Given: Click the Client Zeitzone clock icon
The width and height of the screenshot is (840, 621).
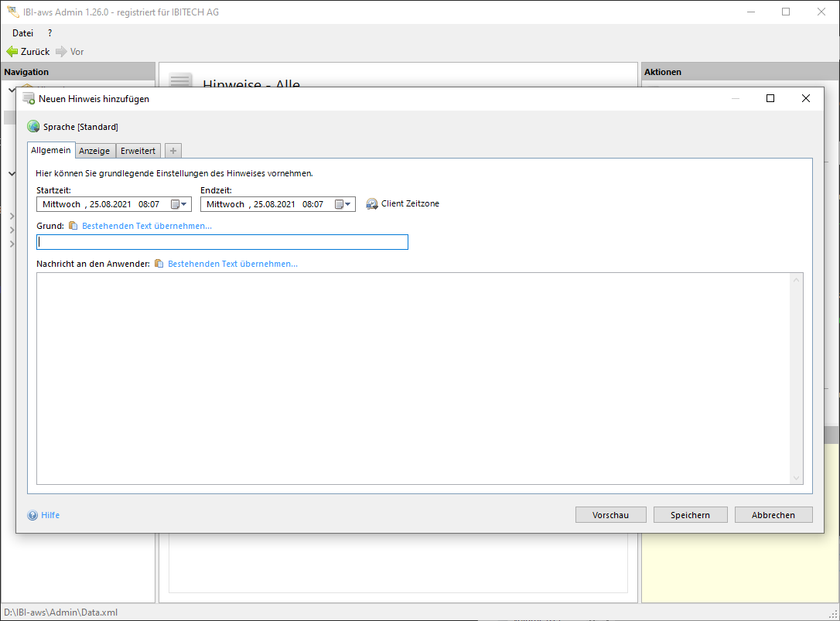Looking at the screenshot, I should tap(372, 204).
